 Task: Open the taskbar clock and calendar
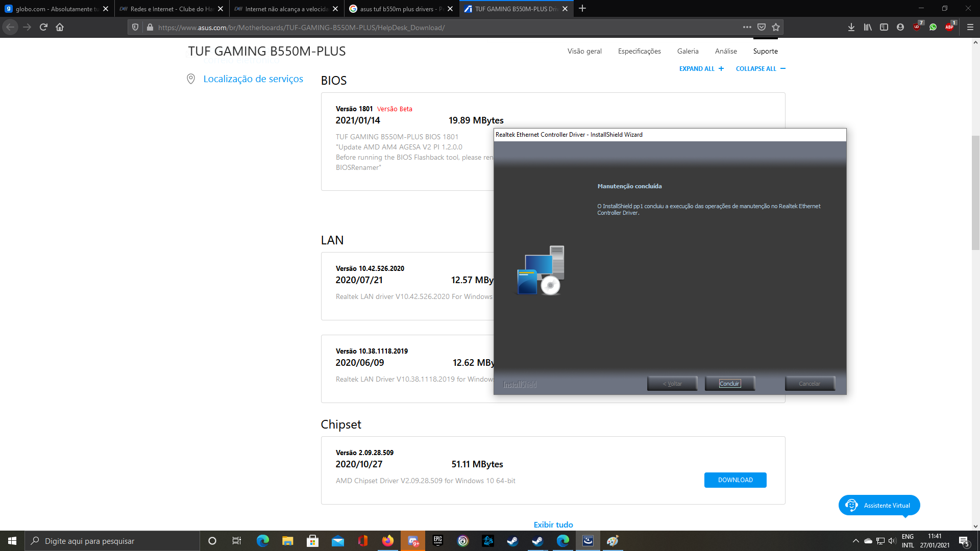[935, 541]
